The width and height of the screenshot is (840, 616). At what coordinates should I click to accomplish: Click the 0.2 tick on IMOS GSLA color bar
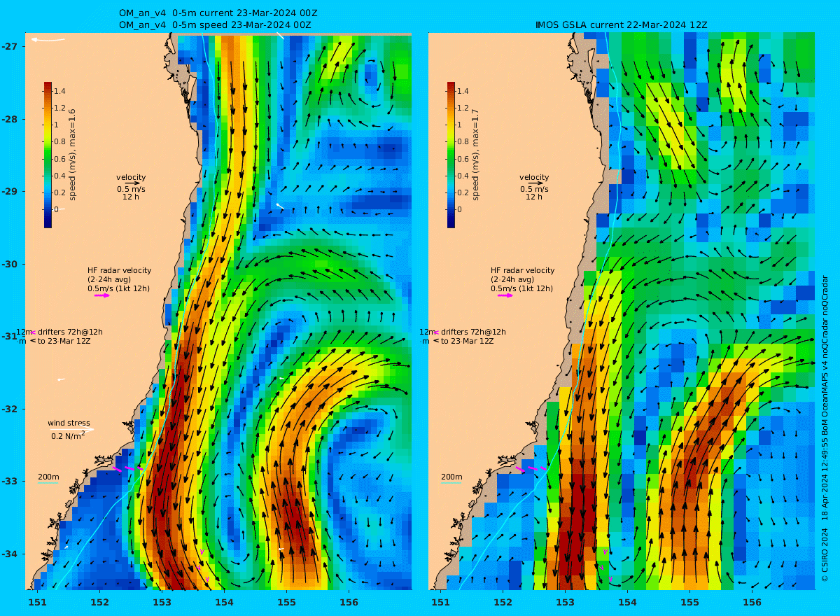[x=463, y=192]
